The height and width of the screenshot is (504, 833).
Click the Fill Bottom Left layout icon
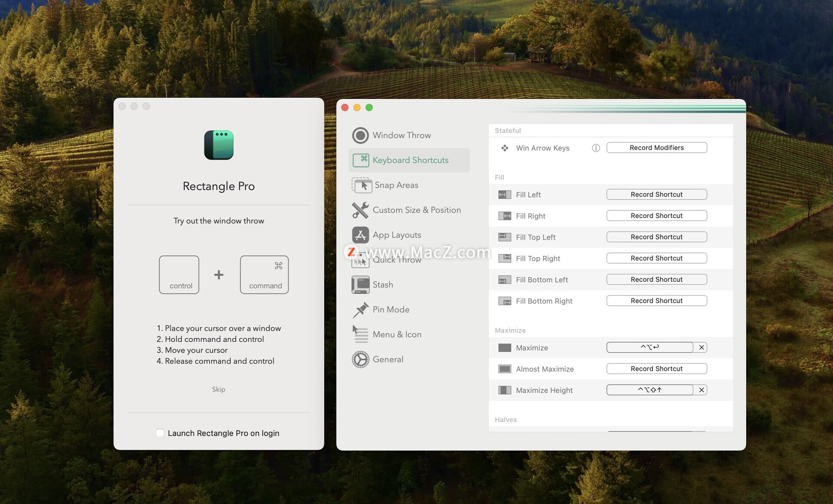pyautogui.click(x=505, y=280)
